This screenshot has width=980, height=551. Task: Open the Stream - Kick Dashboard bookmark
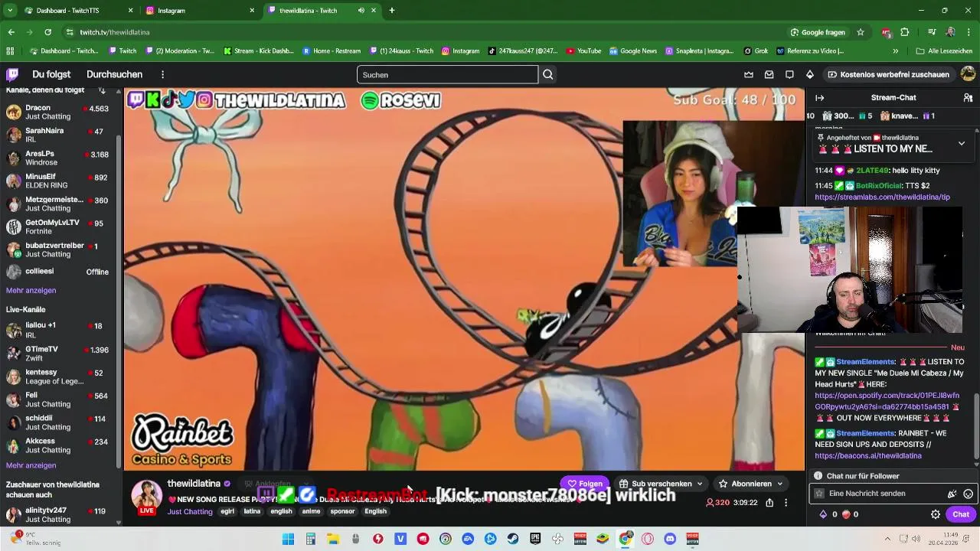click(259, 51)
